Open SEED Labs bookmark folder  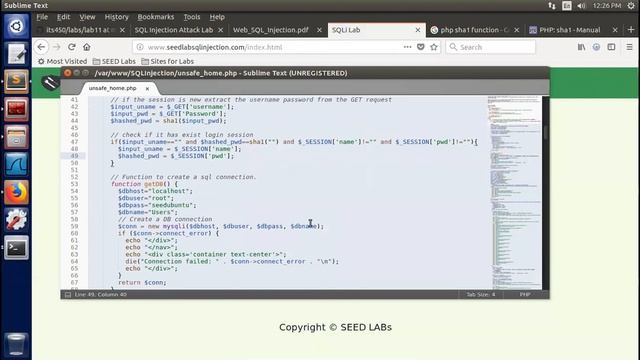click(114, 61)
